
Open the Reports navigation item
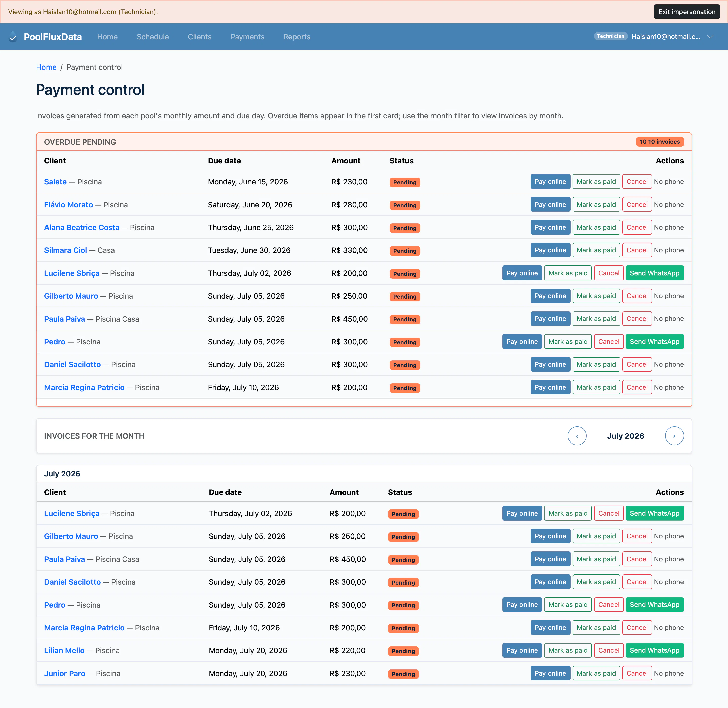click(x=297, y=37)
